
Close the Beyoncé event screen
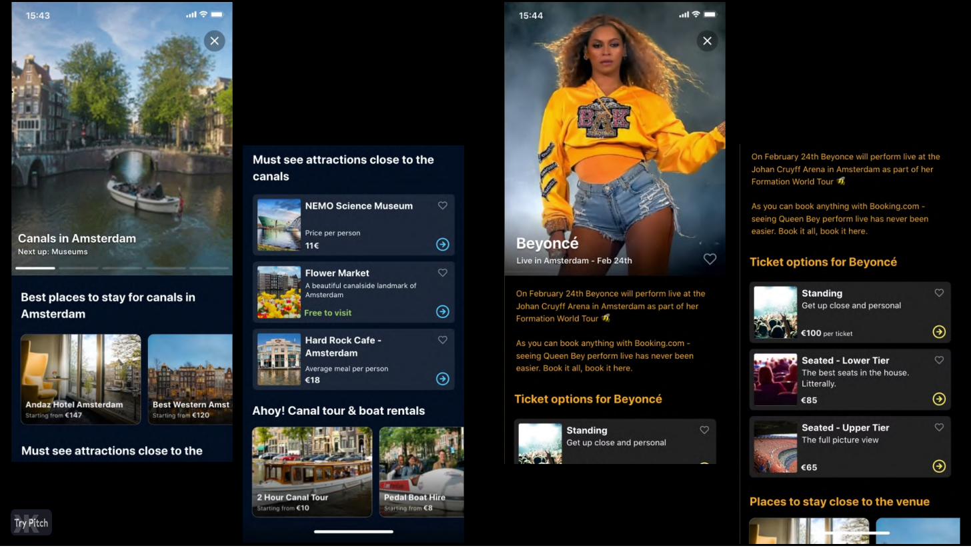tap(707, 41)
